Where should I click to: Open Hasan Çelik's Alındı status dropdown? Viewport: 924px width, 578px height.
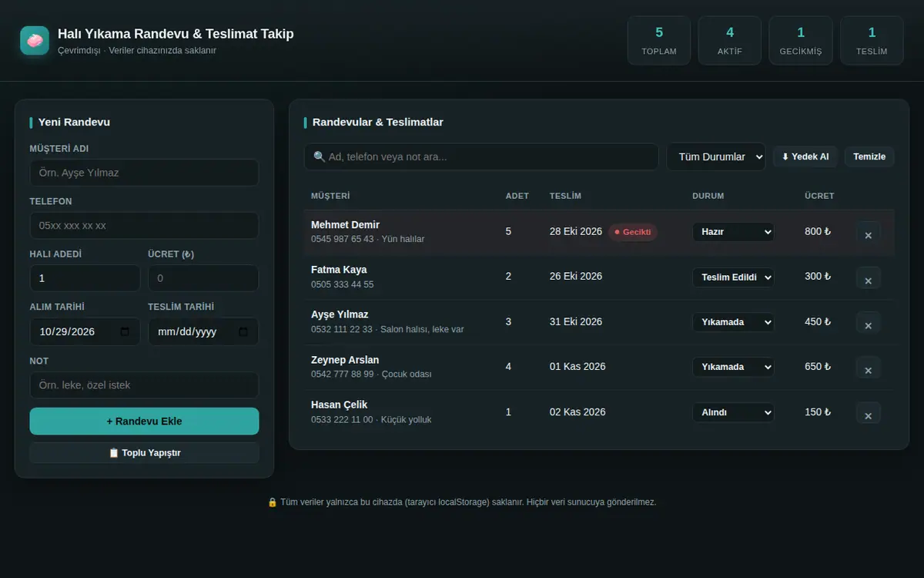733,412
